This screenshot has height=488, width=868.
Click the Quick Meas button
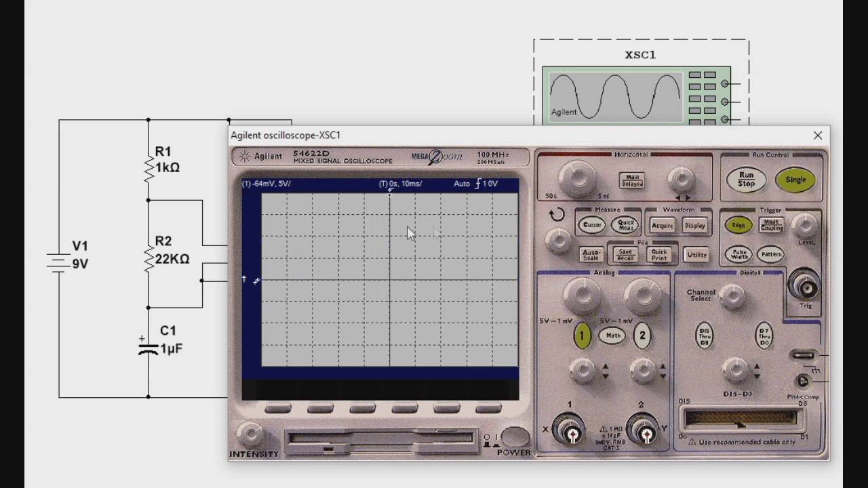click(x=625, y=225)
